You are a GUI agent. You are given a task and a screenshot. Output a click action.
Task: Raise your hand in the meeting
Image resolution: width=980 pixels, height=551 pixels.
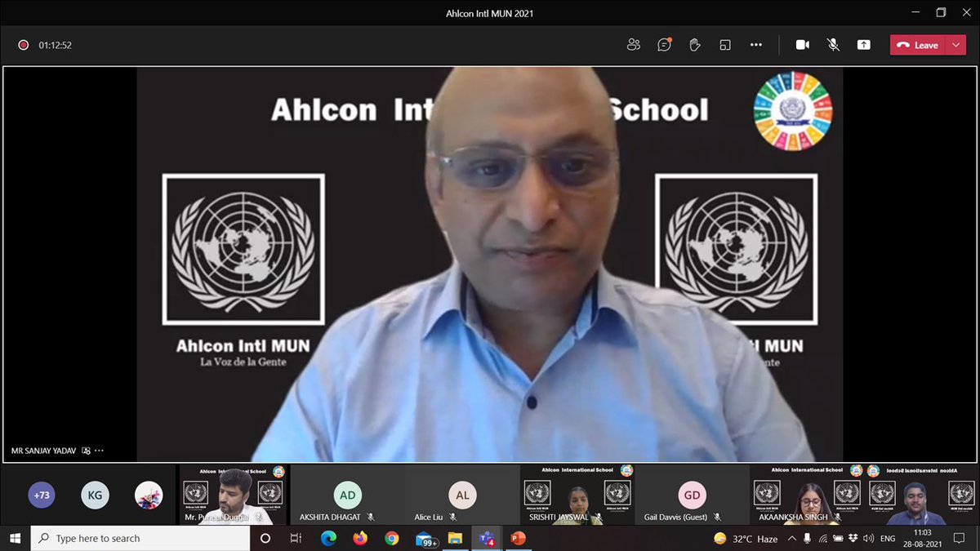pos(694,45)
